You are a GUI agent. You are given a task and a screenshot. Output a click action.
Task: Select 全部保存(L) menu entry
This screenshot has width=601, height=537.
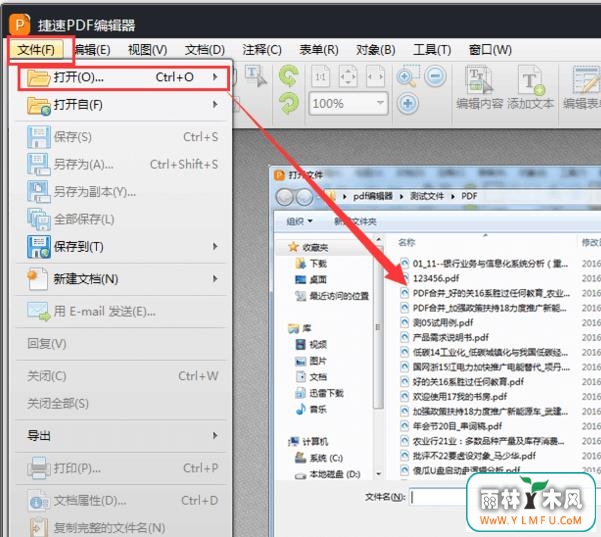(x=123, y=219)
